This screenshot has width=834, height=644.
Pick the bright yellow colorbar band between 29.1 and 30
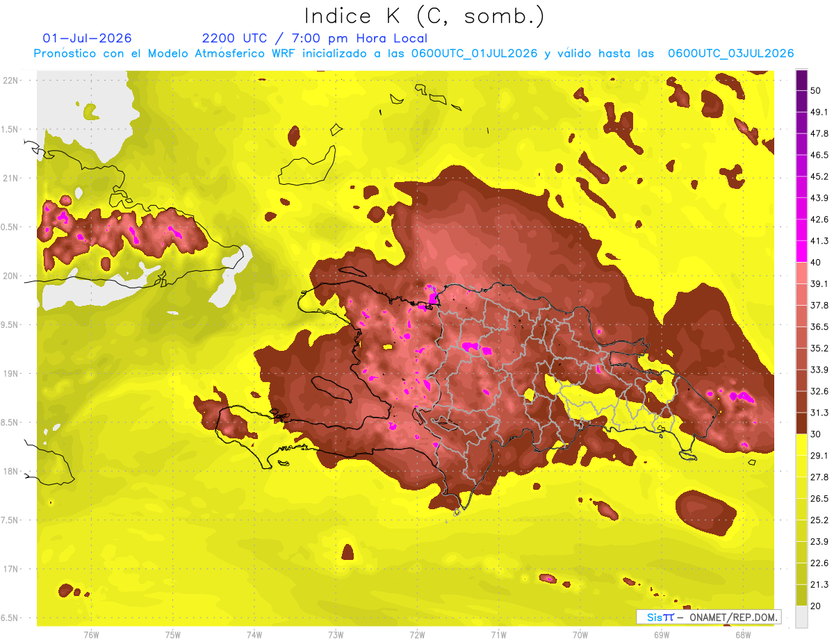tap(801, 445)
